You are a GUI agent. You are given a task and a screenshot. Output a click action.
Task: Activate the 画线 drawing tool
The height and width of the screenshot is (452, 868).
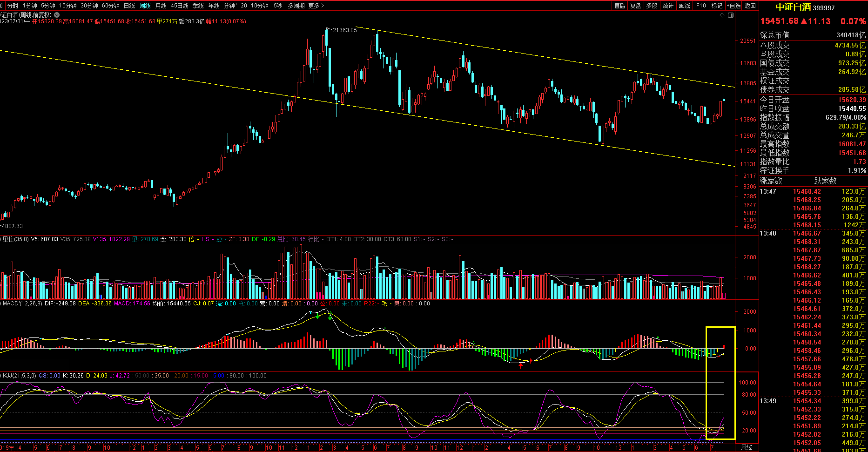pos(684,6)
